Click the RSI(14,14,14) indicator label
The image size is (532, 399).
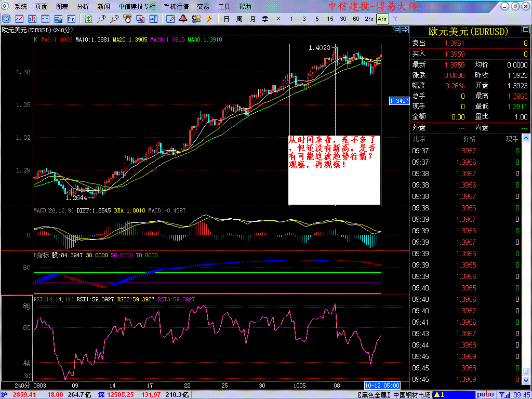pyautogui.click(x=54, y=299)
